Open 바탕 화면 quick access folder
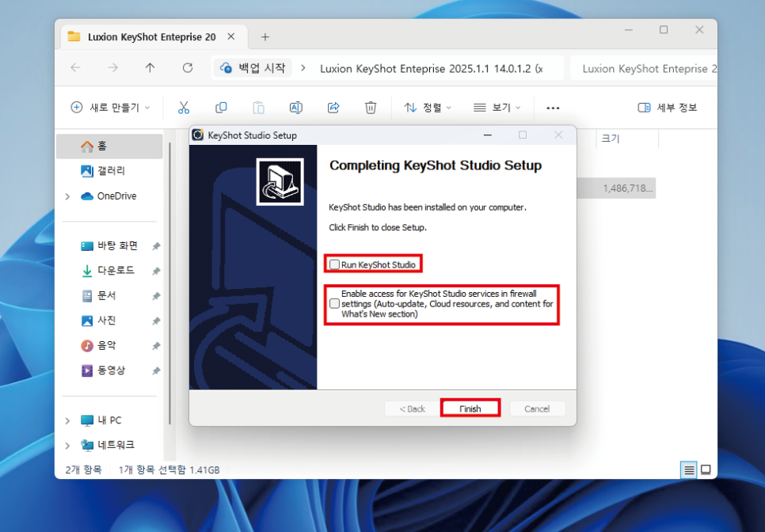The image size is (765, 532). [x=109, y=245]
